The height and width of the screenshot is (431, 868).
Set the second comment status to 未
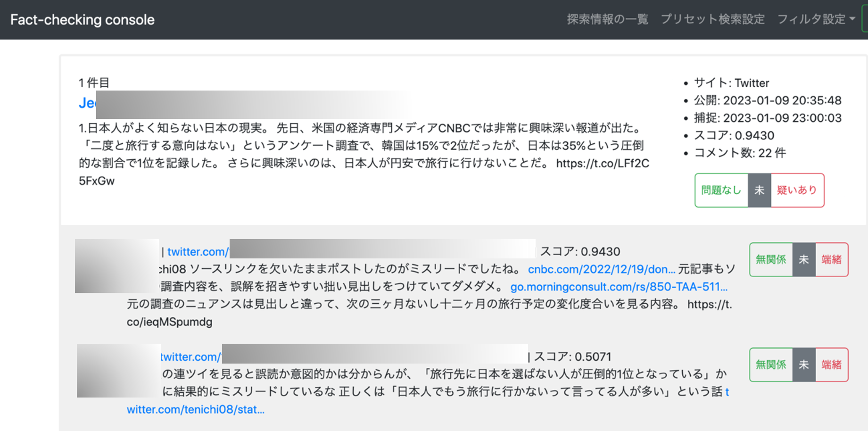804,365
